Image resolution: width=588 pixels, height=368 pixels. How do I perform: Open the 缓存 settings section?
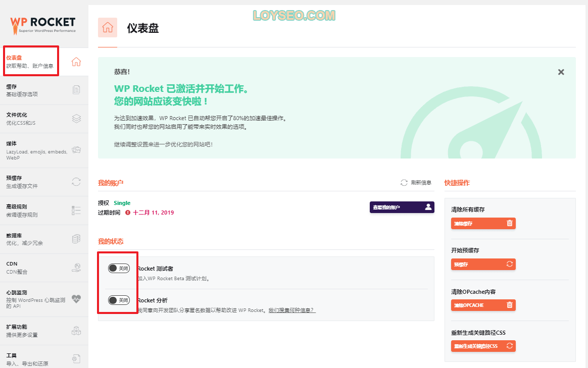pos(44,90)
